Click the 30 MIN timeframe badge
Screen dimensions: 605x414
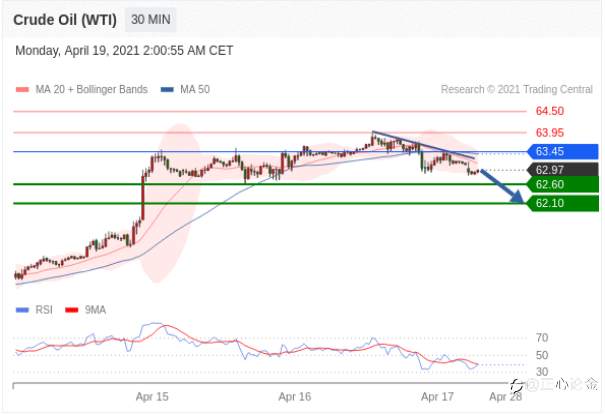coord(150,20)
